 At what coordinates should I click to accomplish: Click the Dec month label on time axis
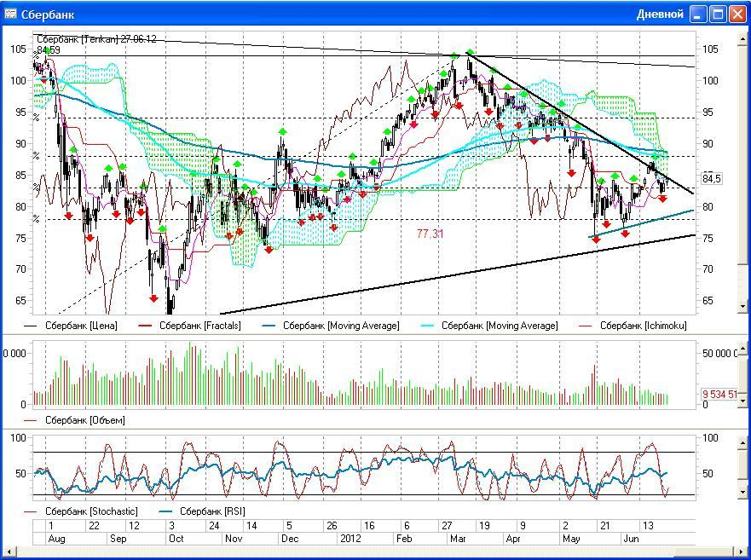pos(290,539)
